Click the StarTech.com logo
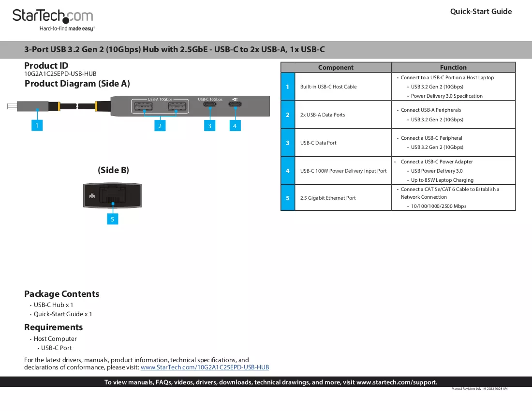Screen dimensions: 532x411 pyautogui.click(x=53, y=20)
